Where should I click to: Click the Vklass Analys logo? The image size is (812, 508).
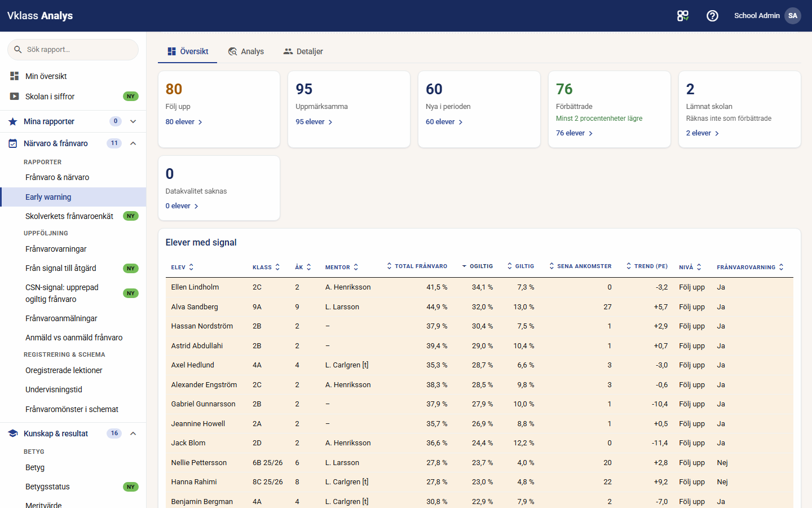tap(40, 16)
